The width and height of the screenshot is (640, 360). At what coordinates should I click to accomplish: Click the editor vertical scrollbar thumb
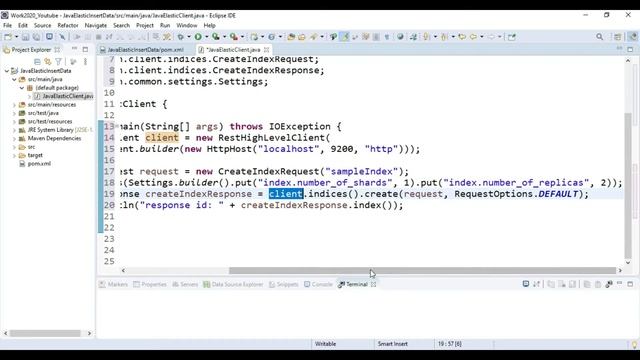628,185
